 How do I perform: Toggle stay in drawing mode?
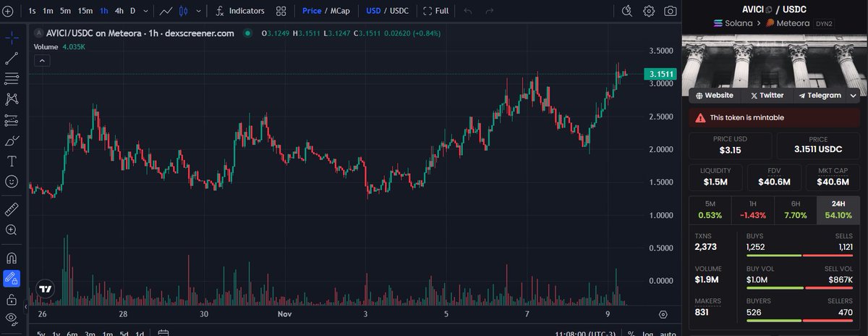[12, 277]
